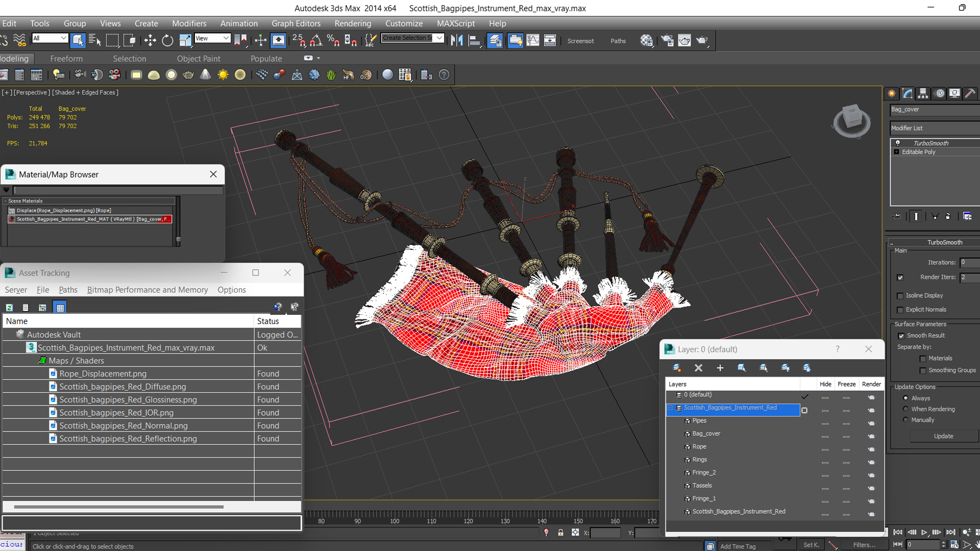Collapse the Scottish_Bagpipes_Instrument_Red layer
This screenshot has width=980, height=551.
click(670, 408)
